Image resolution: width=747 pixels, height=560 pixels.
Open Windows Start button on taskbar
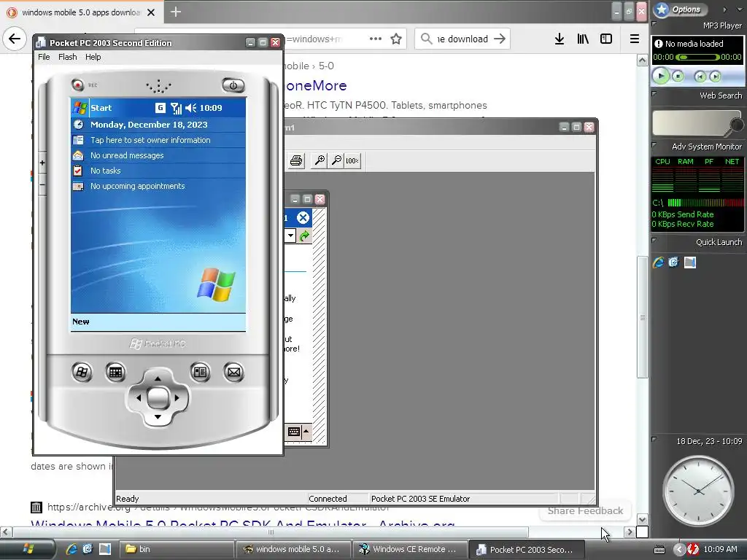click(x=28, y=549)
